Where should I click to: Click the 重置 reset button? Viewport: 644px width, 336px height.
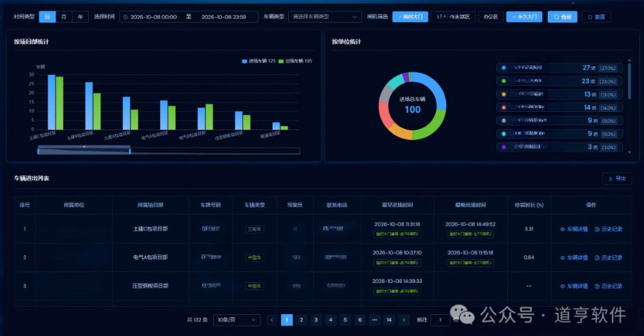(x=597, y=17)
